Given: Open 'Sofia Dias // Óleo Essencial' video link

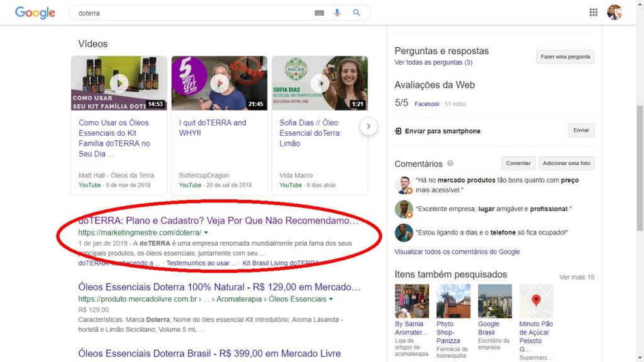Looking at the screenshot, I should [311, 133].
